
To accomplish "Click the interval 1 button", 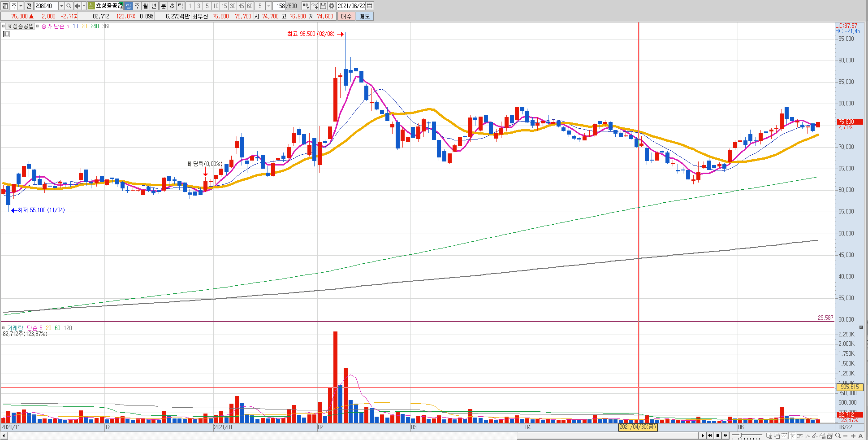I will click(x=190, y=6).
